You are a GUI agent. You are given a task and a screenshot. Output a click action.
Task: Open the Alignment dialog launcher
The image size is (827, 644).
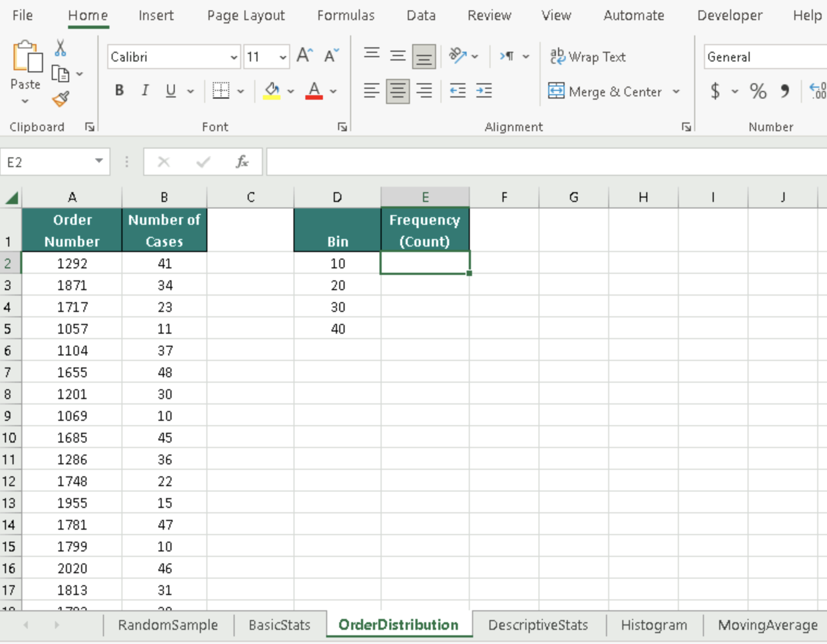(686, 126)
